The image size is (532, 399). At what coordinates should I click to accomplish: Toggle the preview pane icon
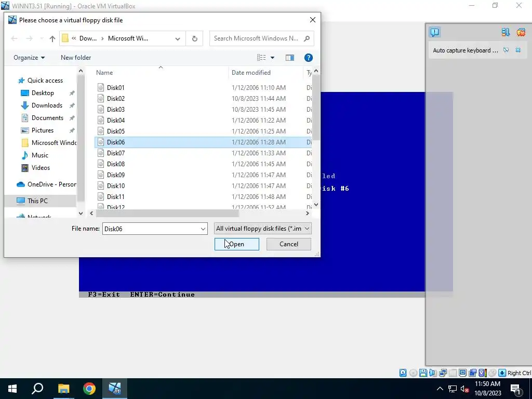[290, 58]
